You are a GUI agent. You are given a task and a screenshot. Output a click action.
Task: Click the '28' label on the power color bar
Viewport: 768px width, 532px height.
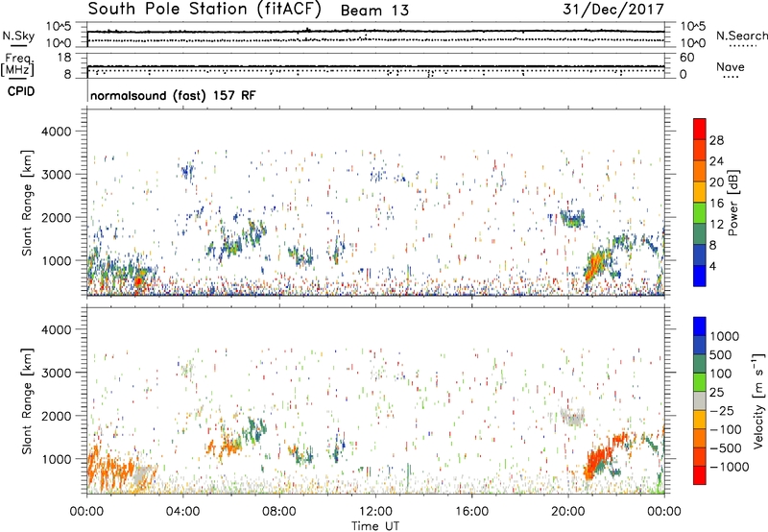716,140
